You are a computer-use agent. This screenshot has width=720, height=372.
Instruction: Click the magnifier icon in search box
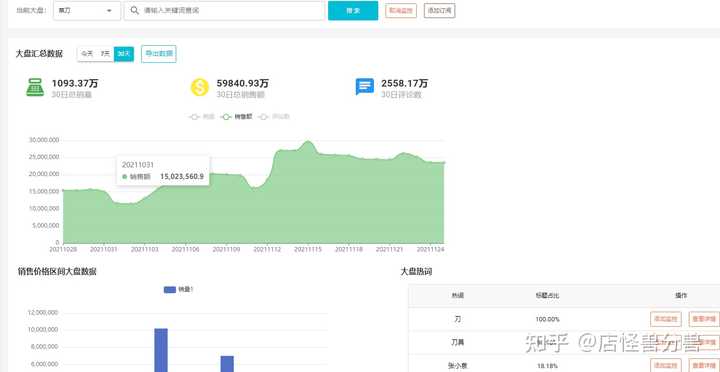(x=135, y=10)
